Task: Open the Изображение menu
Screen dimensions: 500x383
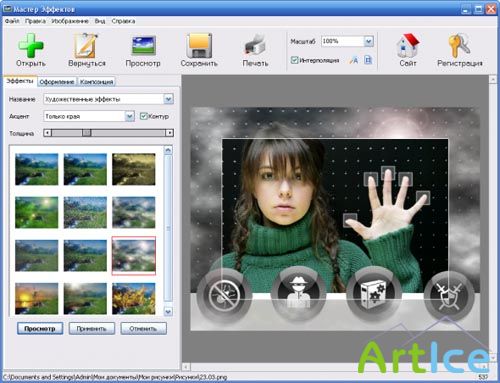Action: 70,21
